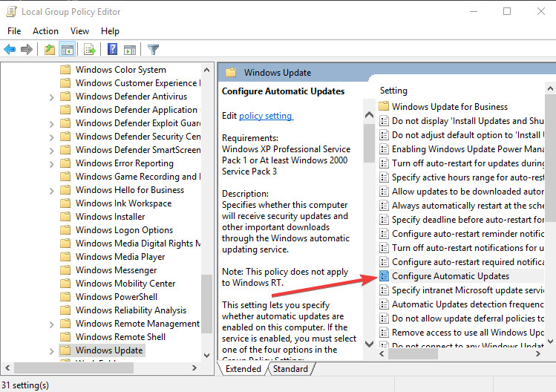Select Windows Logon Options in the tree
Screen dimensions: 556x392
tap(124, 230)
